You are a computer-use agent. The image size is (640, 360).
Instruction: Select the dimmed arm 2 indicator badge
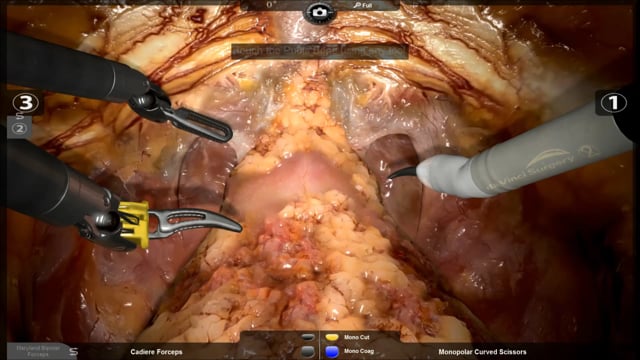(19, 129)
